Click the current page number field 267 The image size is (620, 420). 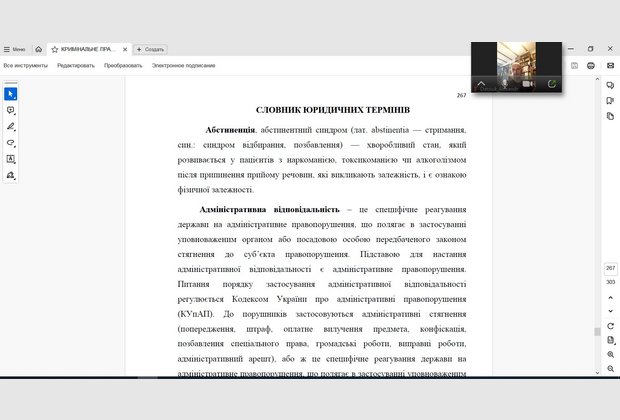click(610, 268)
